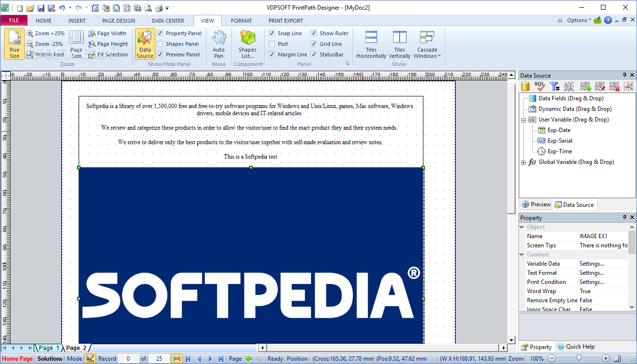Click the delete variable icon with red X

pos(614,86)
